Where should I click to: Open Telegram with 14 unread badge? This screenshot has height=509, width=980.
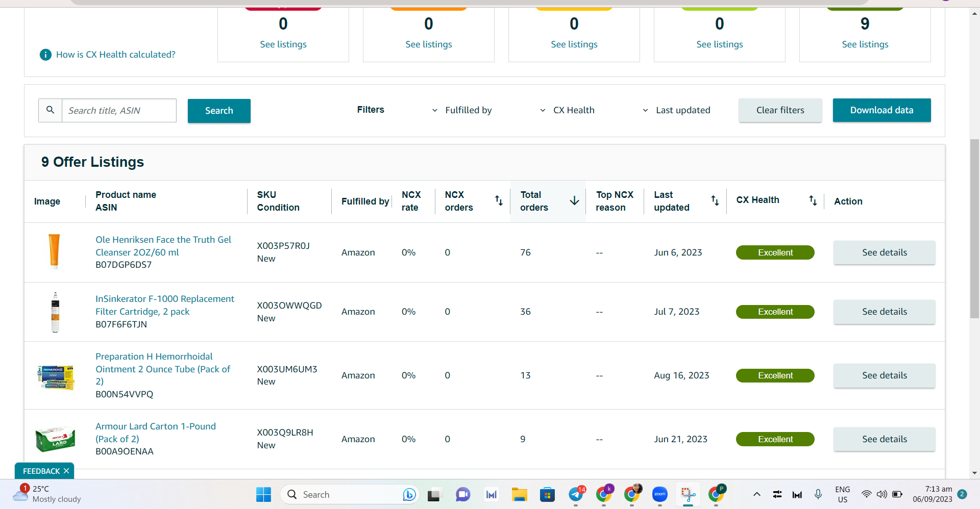576,494
